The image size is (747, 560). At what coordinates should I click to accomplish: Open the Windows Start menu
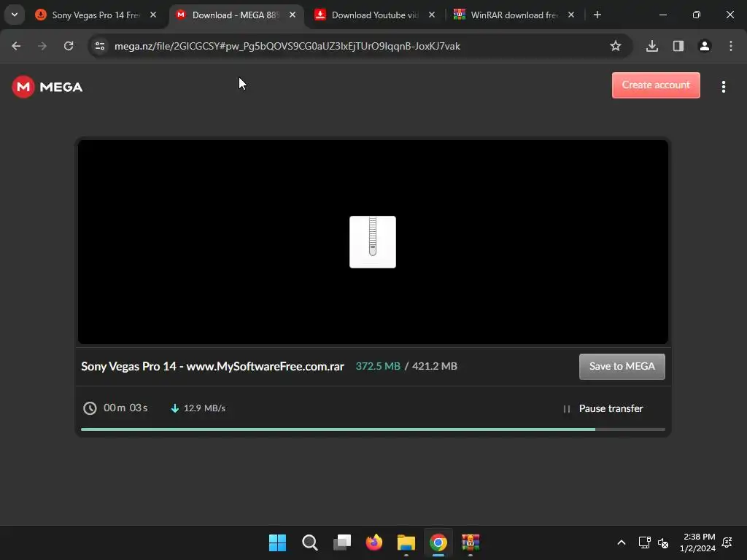(x=277, y=542)
